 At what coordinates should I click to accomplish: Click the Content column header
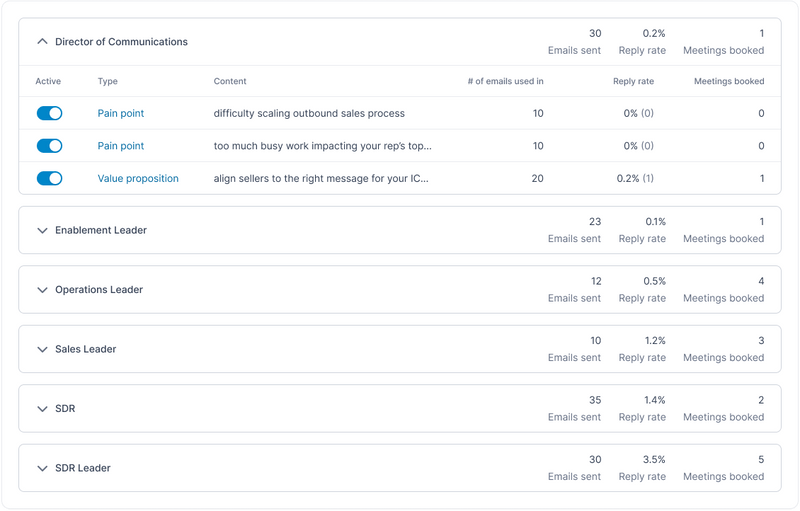click(x=230, y=82)
